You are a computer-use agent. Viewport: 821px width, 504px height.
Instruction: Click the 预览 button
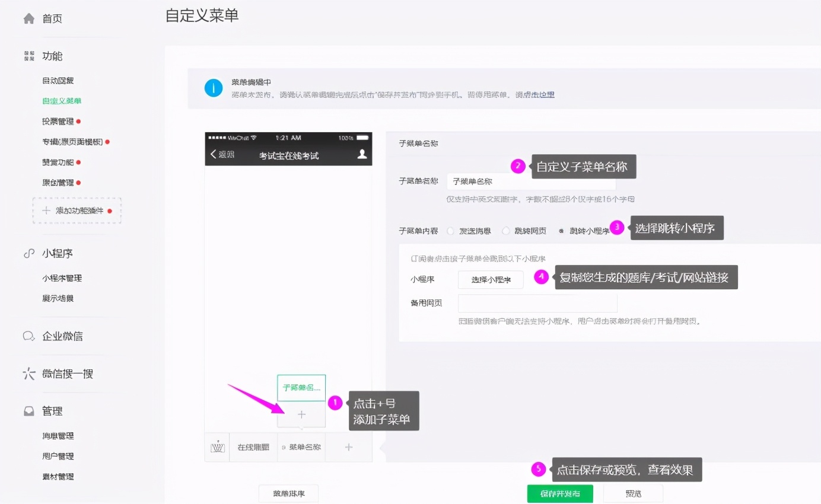pyautogui.click(x=633, y=493)
